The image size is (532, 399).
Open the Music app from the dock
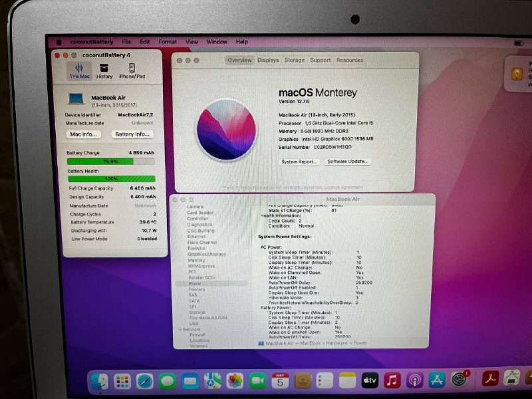coord(391,382)
